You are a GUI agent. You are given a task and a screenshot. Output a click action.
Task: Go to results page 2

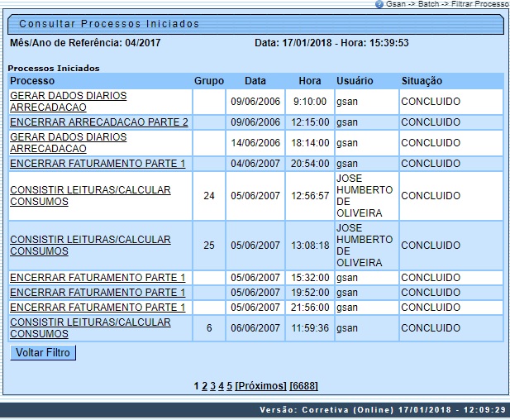(204, 386)
